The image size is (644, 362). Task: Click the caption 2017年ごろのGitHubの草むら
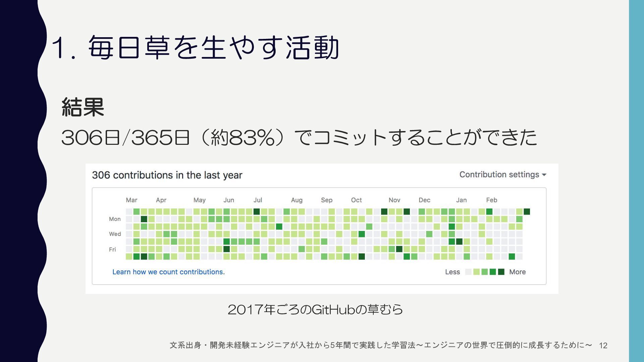click(315, 309)
